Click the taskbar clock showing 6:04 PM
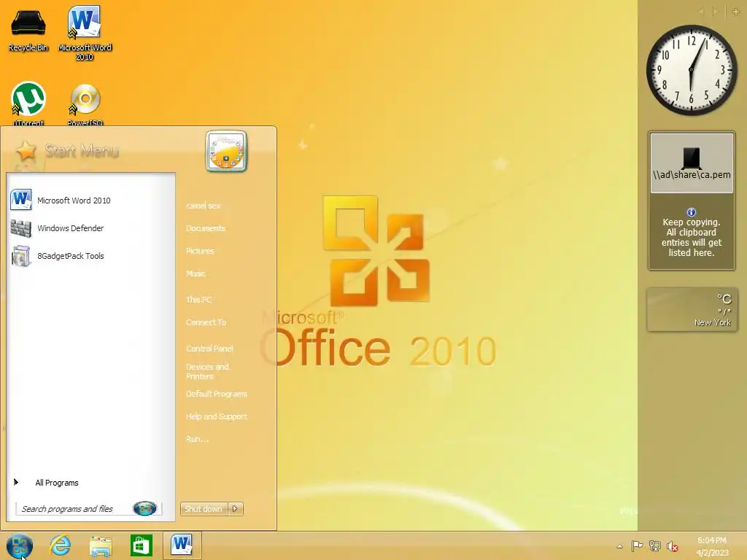 coord(712,546)
